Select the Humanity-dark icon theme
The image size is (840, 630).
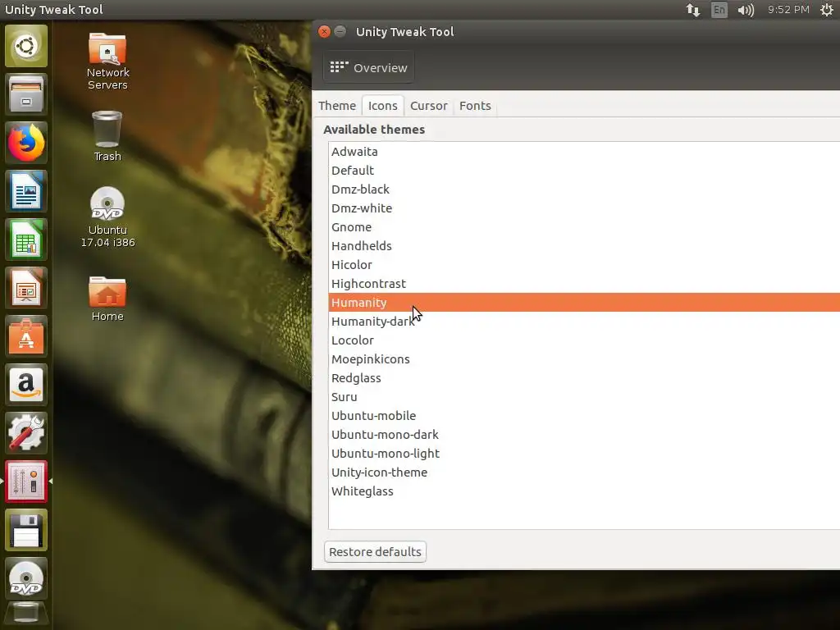coord(584,322)
